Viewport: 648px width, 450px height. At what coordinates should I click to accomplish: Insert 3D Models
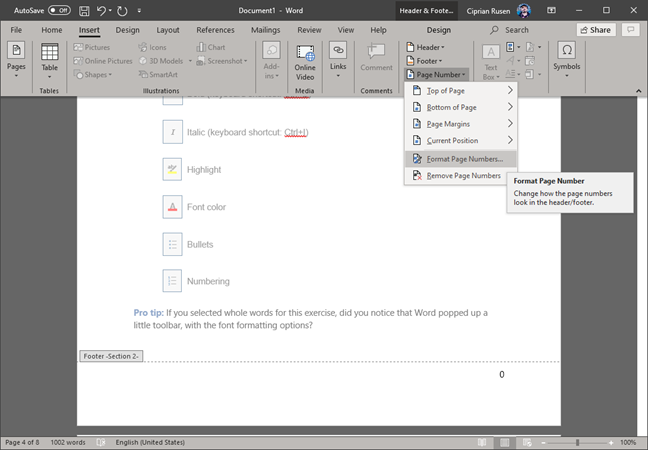pos(161,61)
